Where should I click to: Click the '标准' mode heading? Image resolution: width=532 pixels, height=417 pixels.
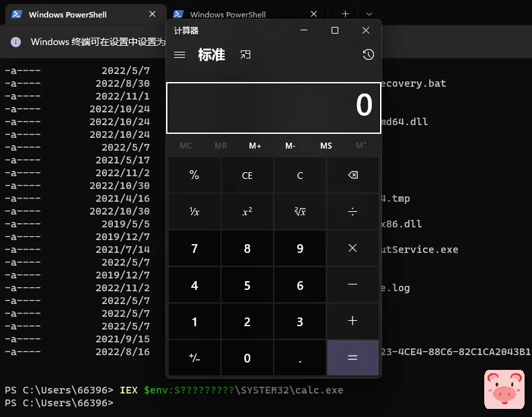[x=211, y=54]
